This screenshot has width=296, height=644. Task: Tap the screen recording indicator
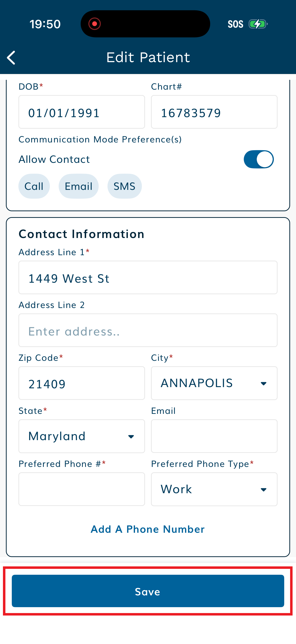[x=94, y=24]
